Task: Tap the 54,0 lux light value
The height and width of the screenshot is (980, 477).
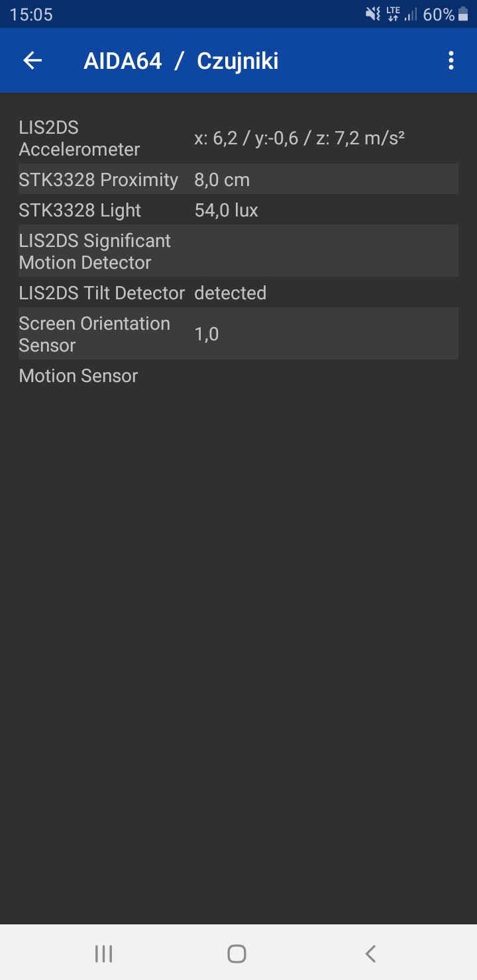Action: (226, 211)
